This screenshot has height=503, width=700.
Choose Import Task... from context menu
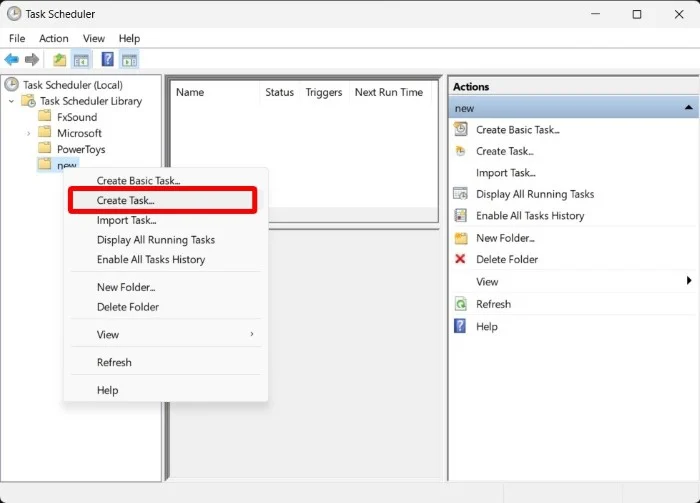126,220
